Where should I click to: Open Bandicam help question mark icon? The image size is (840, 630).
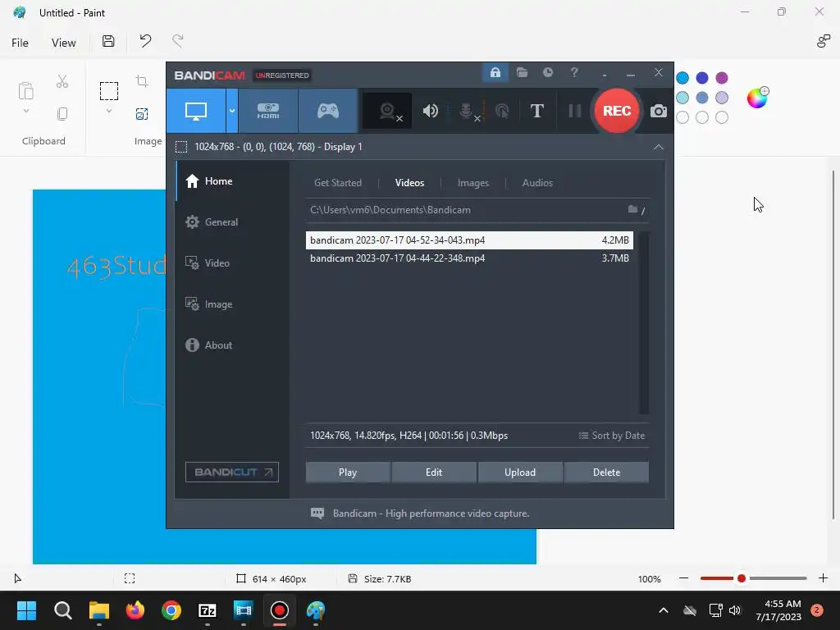574,72
